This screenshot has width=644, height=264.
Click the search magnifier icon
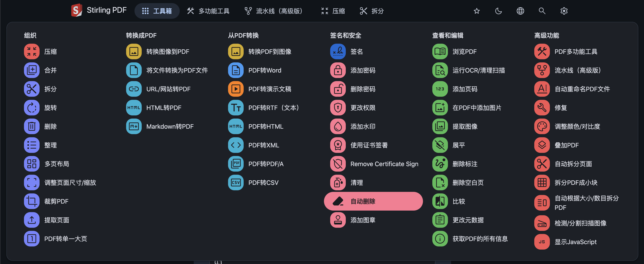pos(542,11)
